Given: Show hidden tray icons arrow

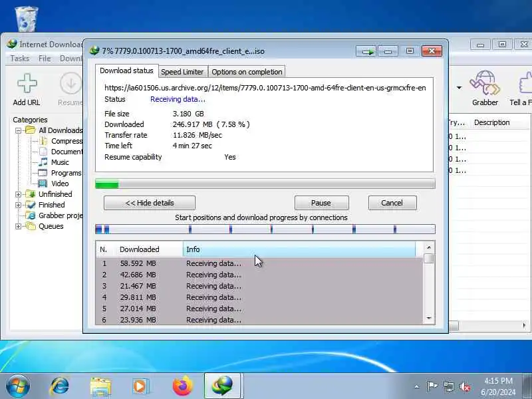Looking at the screenshot, I should pyautogui.click(x=417, y=386).
